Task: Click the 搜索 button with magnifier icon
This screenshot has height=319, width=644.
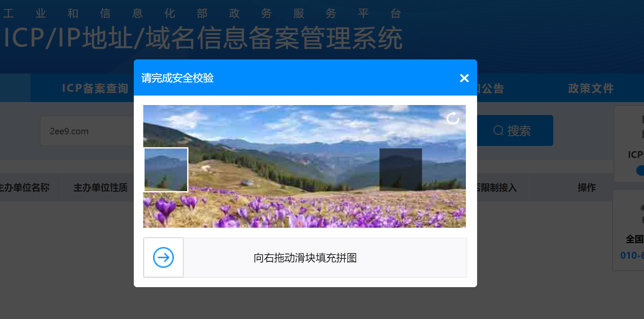Action: (515, 130)
